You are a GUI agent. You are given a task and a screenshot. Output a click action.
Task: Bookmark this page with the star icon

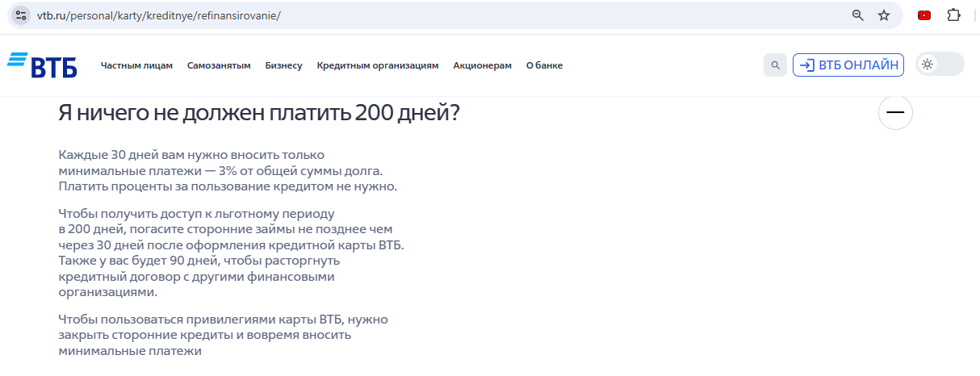884,15
